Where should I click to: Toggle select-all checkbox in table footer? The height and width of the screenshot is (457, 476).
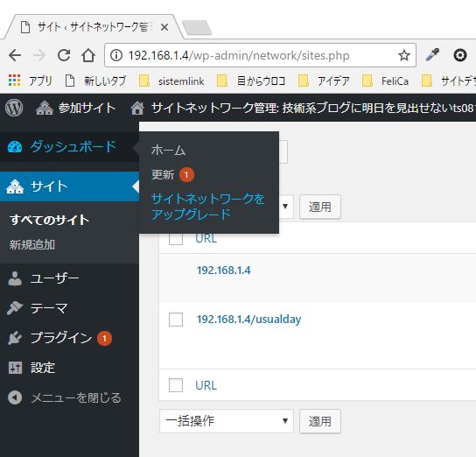coord(176,385)
